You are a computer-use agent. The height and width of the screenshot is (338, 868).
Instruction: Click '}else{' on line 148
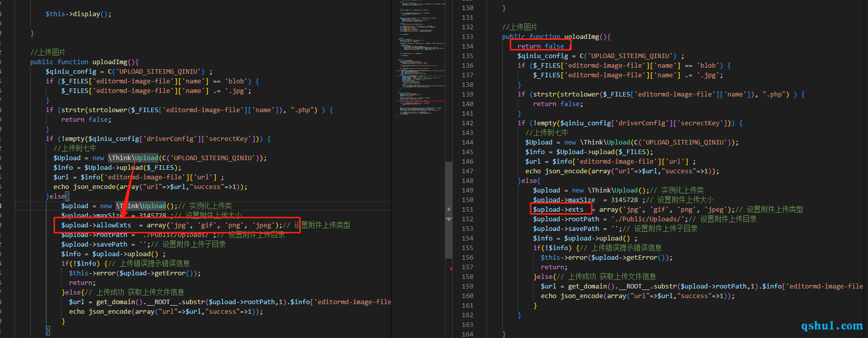[529, 180]
